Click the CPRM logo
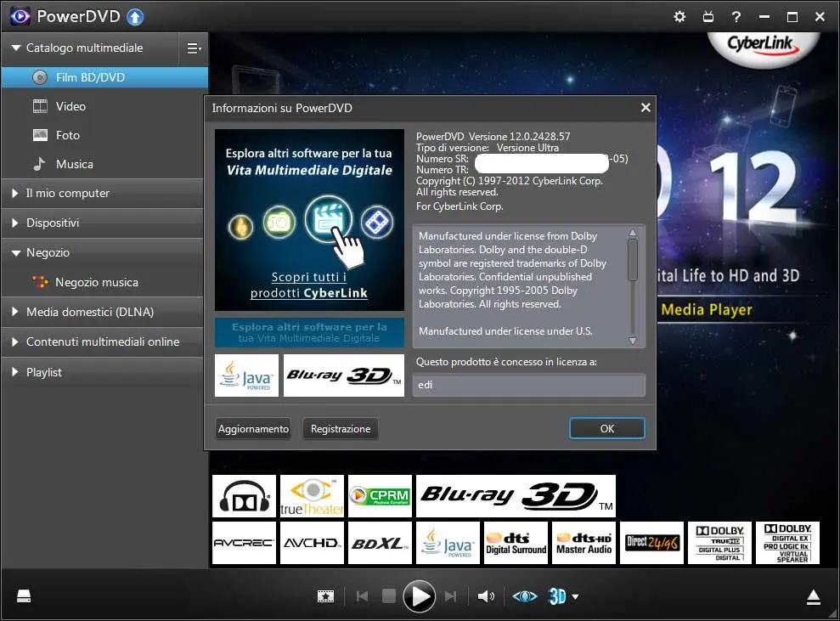The height and width of the screenshot is (621, 840). [x=380, y=496]
